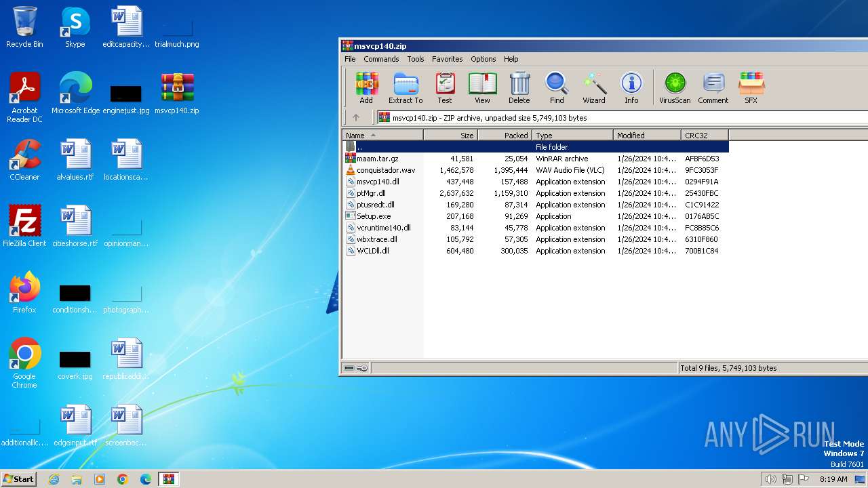Image resolution: width=868 pixels, height=488 pixels.
Task: Click the SFX toolbar icon
Action: 751,88
